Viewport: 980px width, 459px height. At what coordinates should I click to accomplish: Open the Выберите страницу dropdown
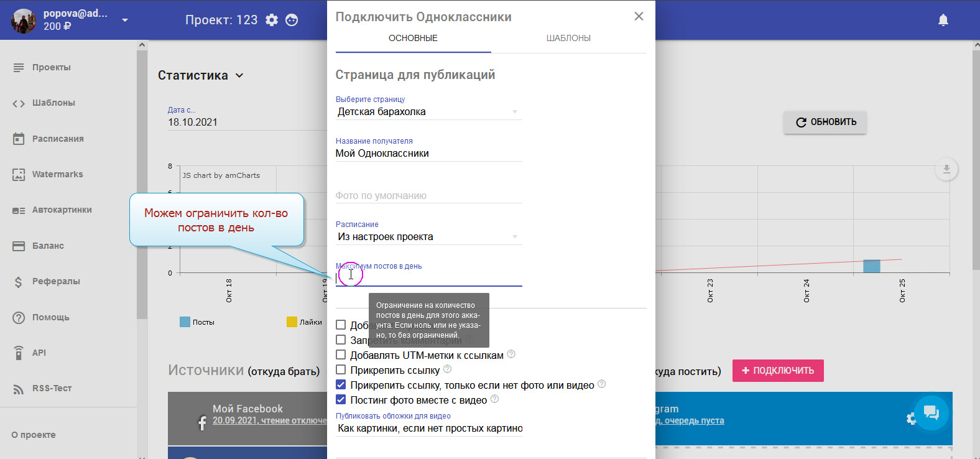[x=428, y=112]
